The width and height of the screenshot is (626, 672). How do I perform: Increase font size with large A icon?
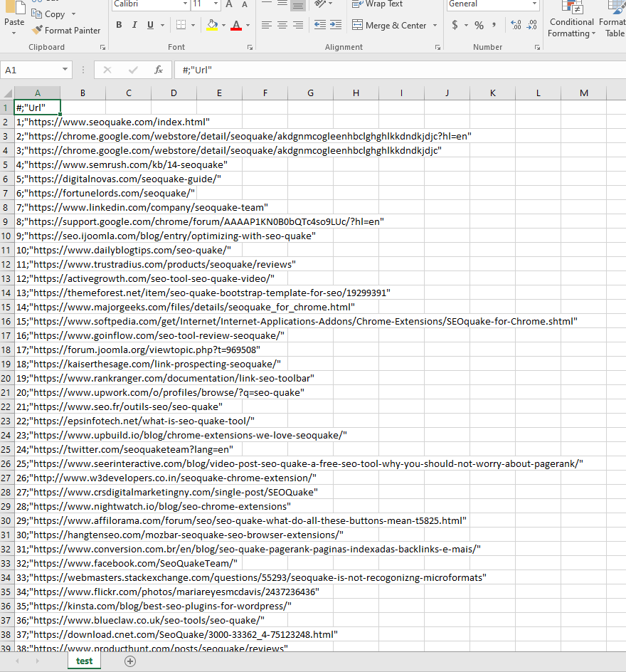click(x=229, y=4)
